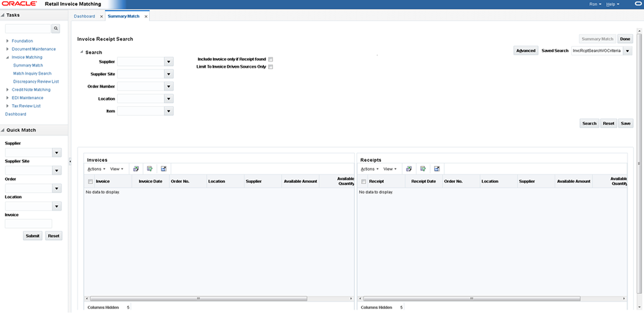The width and height of the screenshot is (644, 313).
Task: Open the Receipts Actions menu
Action: point(369,169)
